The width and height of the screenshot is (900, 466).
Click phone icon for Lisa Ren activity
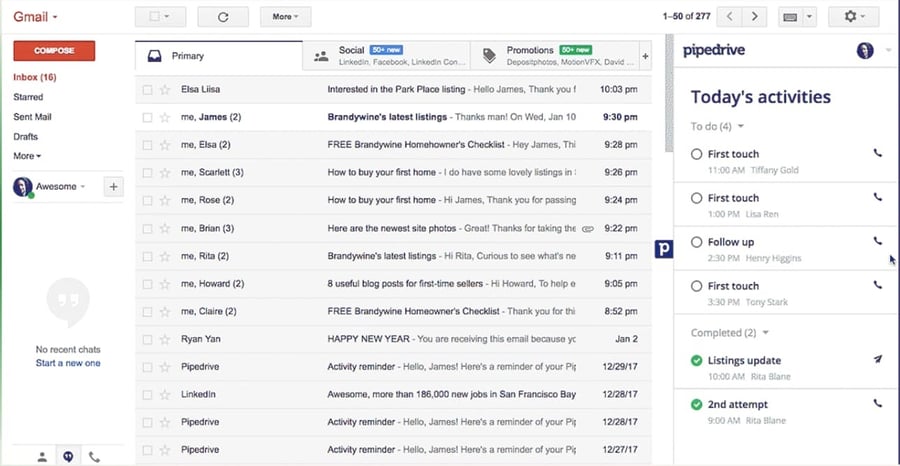pyautogui.click(x=878, y=197)
